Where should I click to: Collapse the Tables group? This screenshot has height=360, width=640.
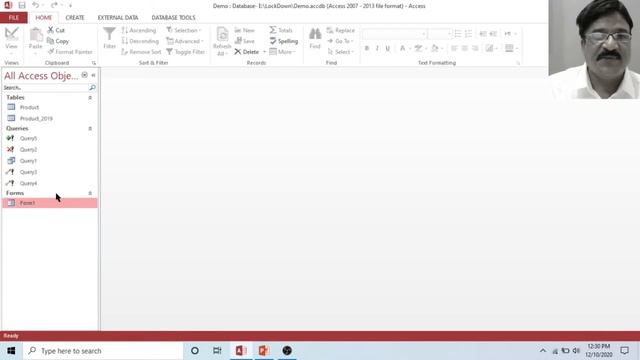[x=90, y=98]
